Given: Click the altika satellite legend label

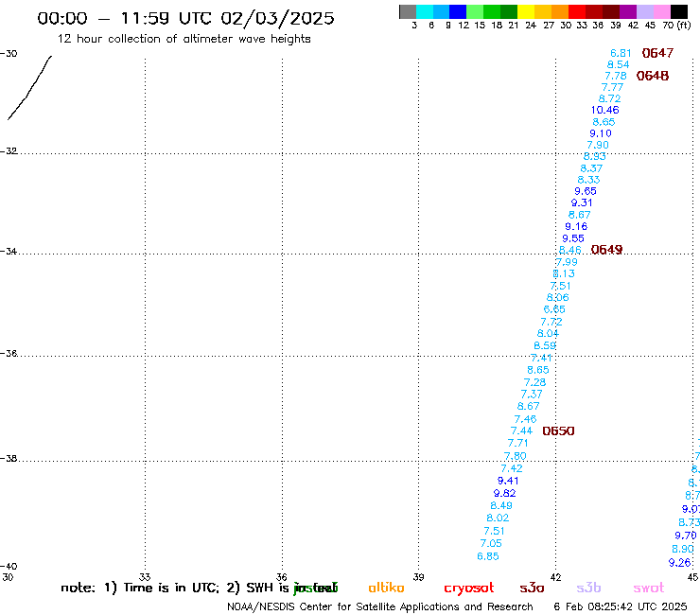Looking at the screenshot, I should coord(386,588).
